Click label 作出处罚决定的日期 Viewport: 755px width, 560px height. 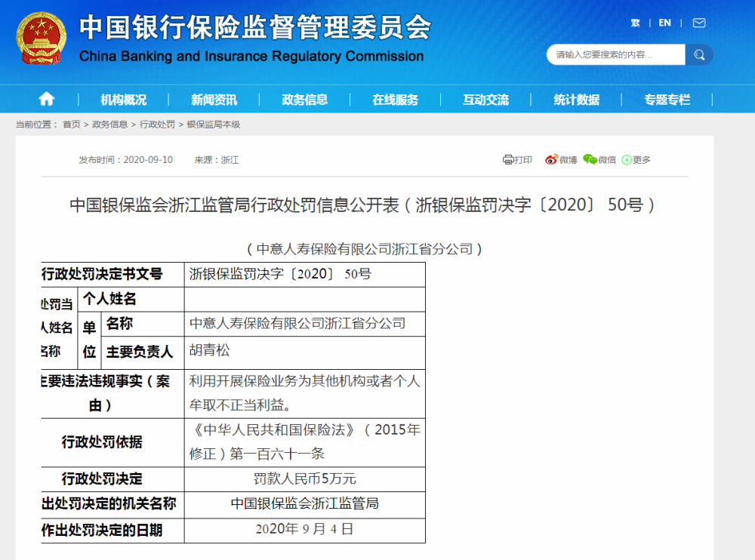pos(102,530)
